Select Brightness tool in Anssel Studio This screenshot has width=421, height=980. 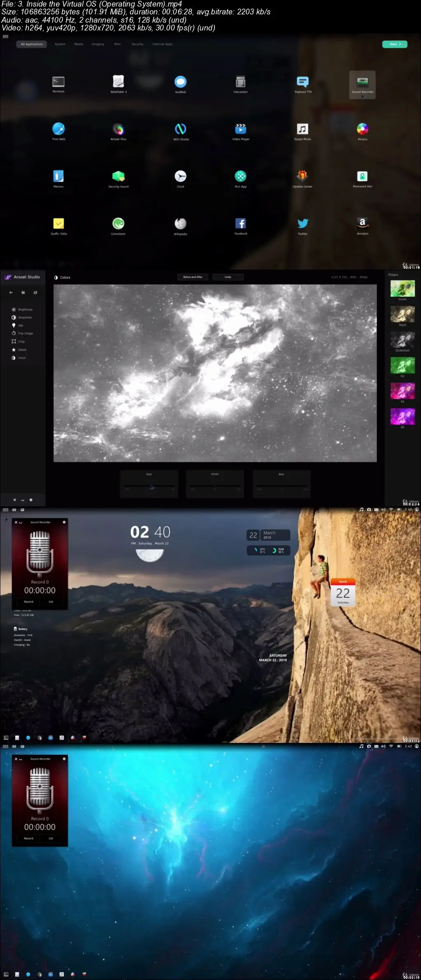tap(22, 310)
